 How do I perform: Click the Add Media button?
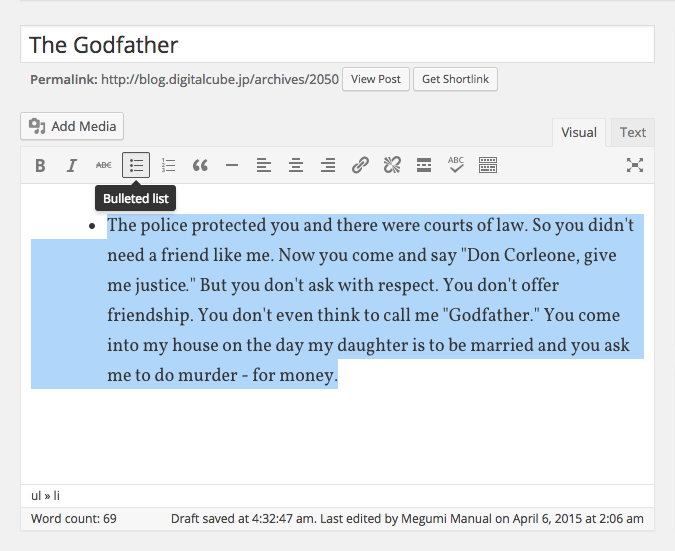72,126
